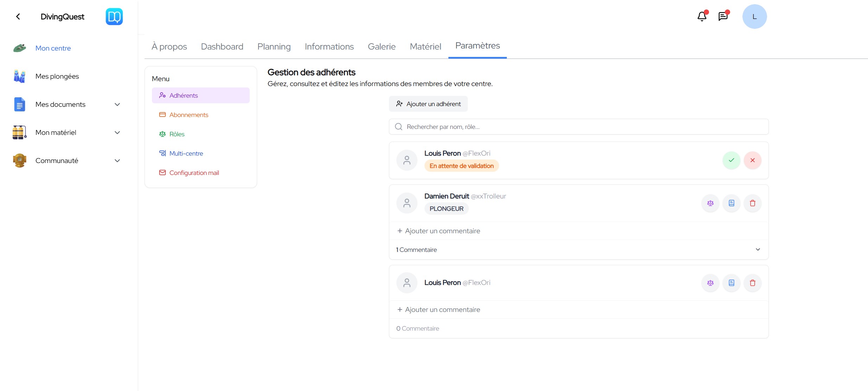Open documents icon for Damien Deruit
This screenshot has height=391, width=868.
pyautogui.click(x=731, y=203)
